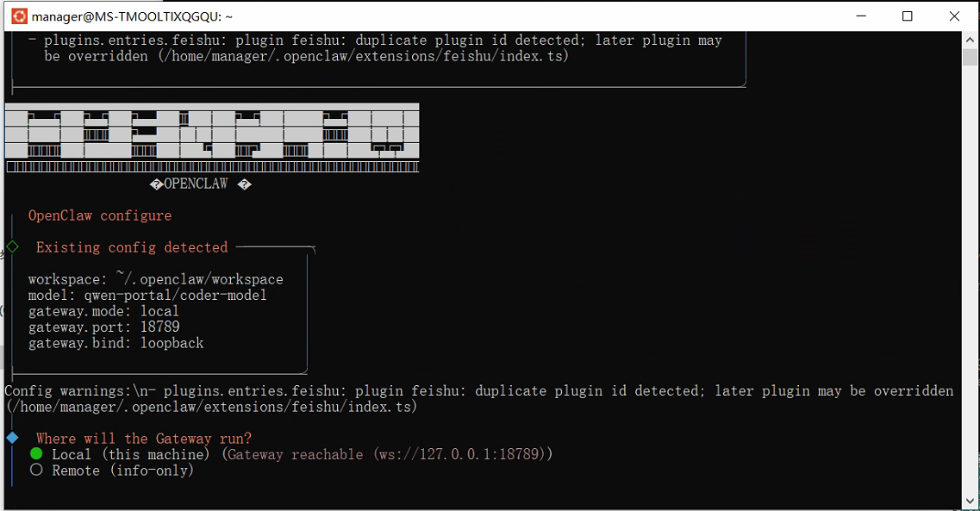The image size is (980, 511).
Task: Click the 'Config warnings' line
Action: click(478, 399)
